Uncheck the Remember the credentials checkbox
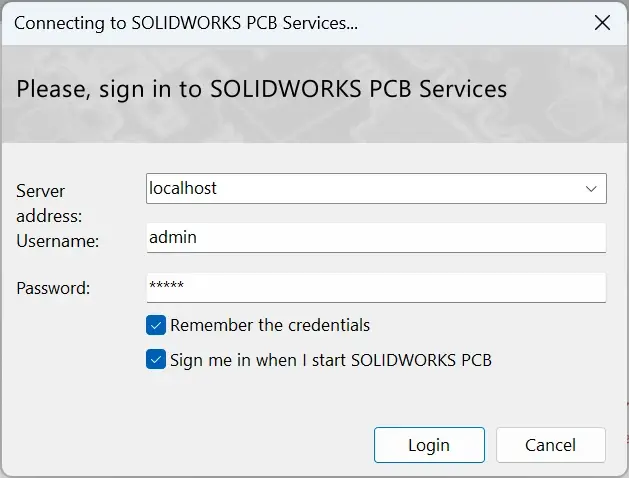 (x=156, y=325)
